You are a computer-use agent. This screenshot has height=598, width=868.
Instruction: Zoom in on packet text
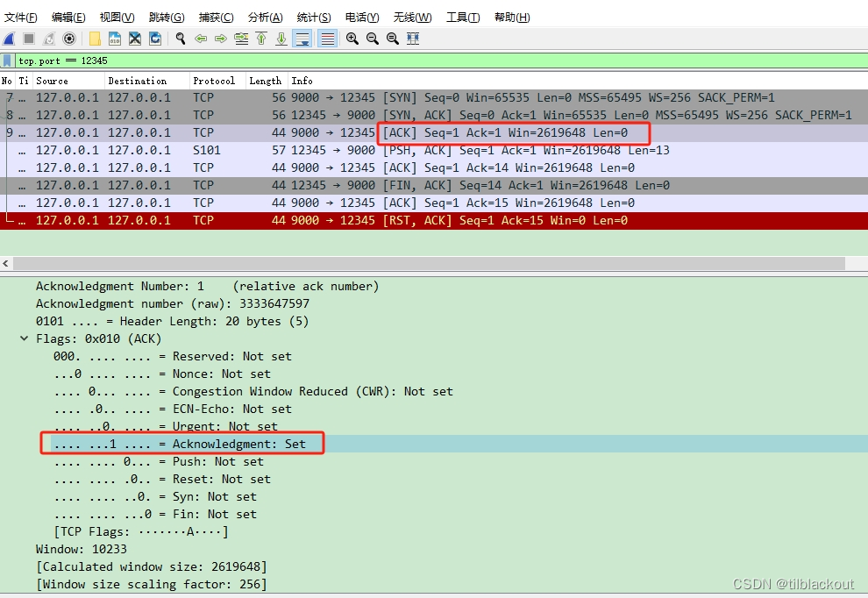click(352, 39)
